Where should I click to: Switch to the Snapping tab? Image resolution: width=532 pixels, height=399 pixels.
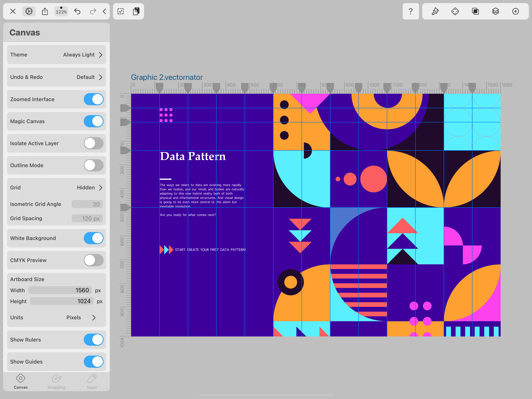[x=56, y=382]
